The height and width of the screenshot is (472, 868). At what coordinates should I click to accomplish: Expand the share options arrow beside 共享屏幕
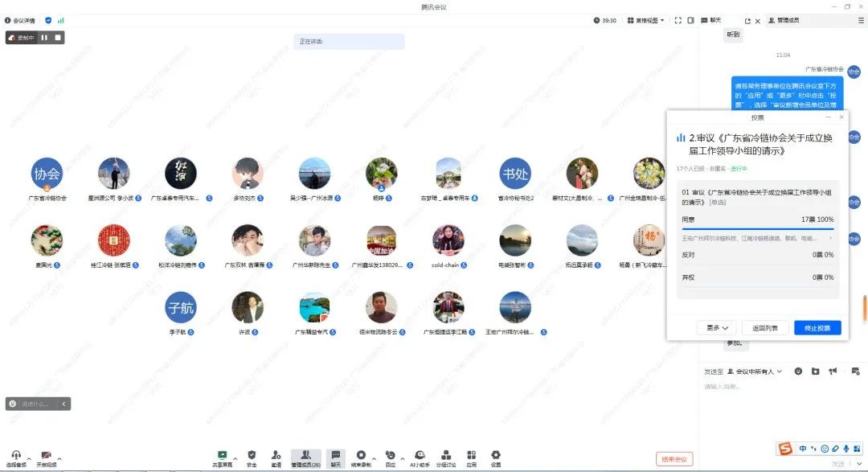[235, 458]
